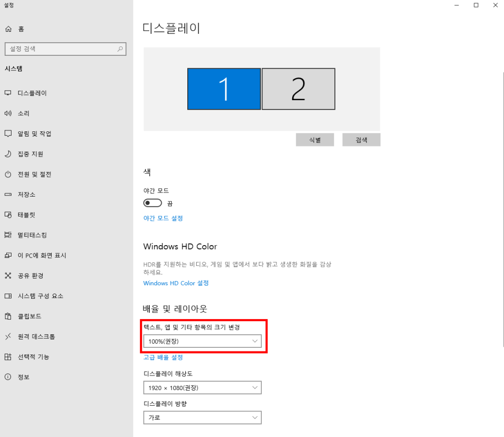Viewport: 504px width, 437px height.
Task: Click the 시스템 구성 요소 icon
Action: point(8,296)
